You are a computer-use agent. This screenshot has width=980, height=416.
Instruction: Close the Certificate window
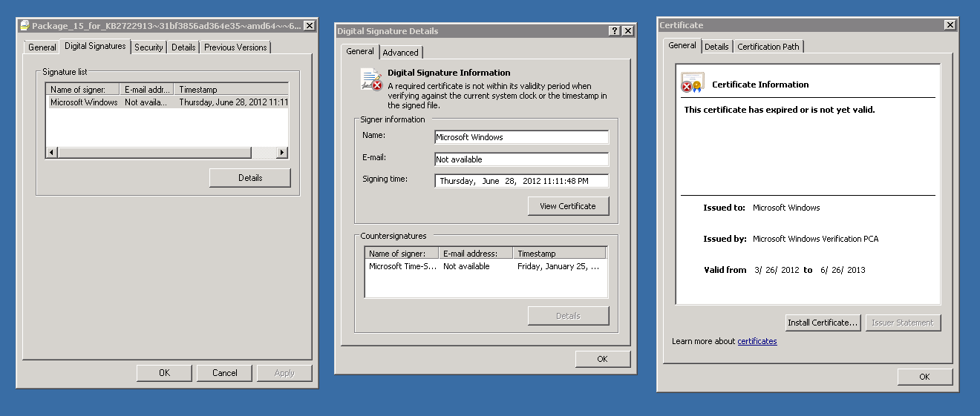point(950,24)
